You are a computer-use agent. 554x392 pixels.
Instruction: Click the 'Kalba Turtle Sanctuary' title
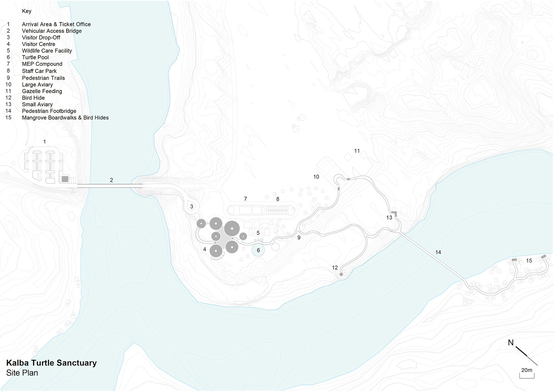[x=52, y=363]
